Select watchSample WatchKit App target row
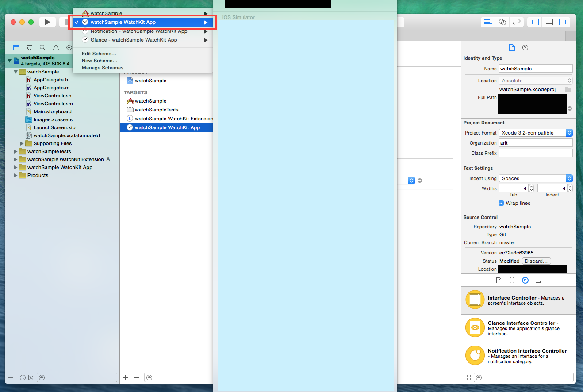Screen dimensions: 583x392 coord(167,127)
